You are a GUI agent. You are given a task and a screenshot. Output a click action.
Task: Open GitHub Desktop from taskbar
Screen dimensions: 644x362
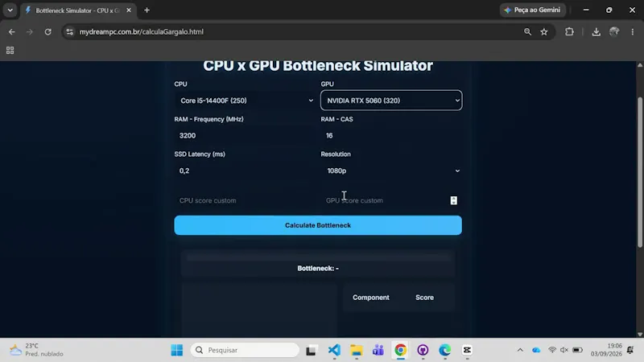coord(423,350)
